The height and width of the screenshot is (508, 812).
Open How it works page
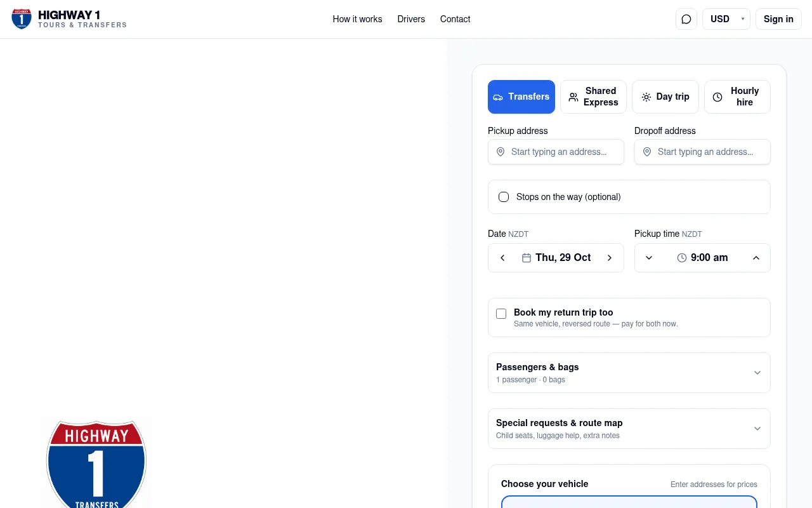point(357,19)
